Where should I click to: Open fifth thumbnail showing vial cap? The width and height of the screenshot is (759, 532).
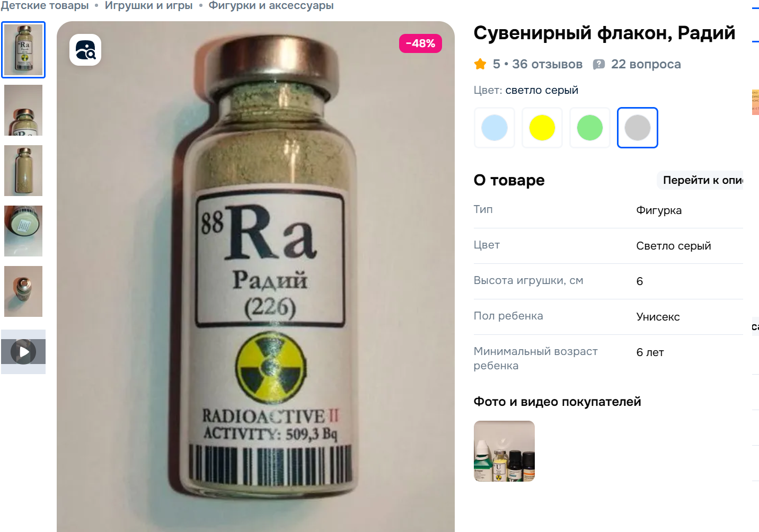pos(23,291)
